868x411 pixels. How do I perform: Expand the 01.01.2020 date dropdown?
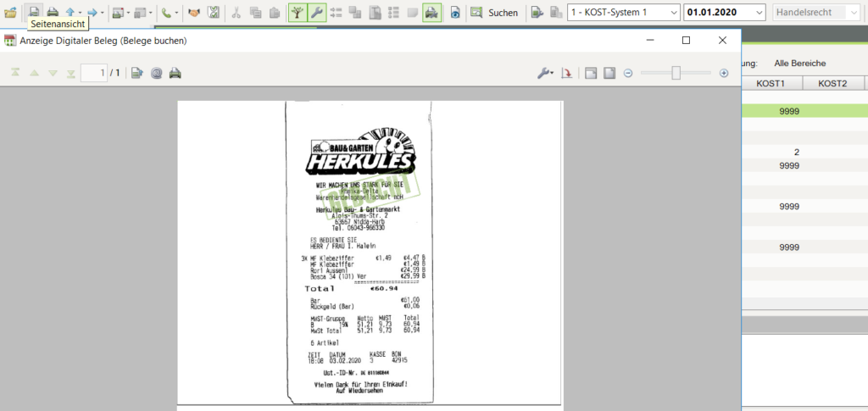click(725, 12)
